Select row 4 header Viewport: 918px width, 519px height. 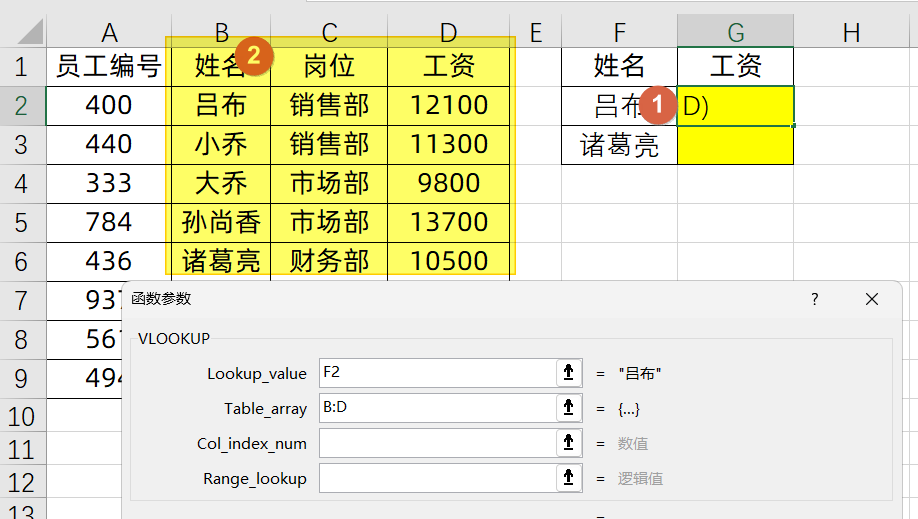tap(22, 184)
